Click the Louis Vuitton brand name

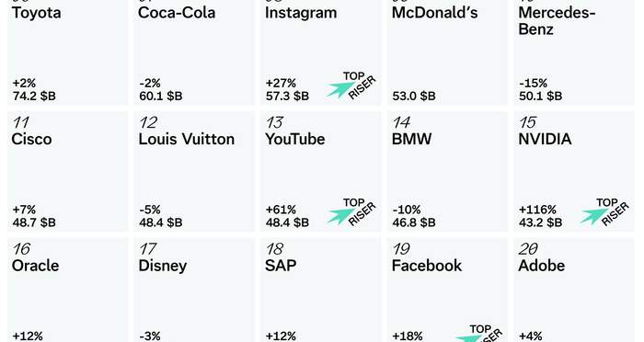tap(187, 139)
